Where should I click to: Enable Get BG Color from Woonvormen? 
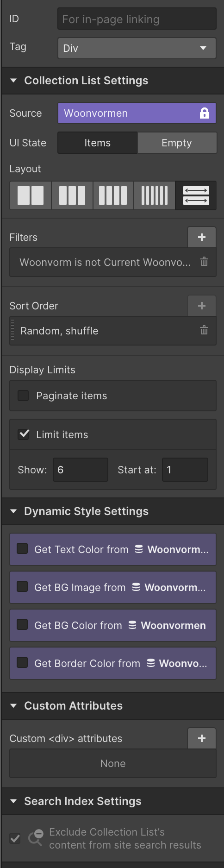[x=22, y=625]
